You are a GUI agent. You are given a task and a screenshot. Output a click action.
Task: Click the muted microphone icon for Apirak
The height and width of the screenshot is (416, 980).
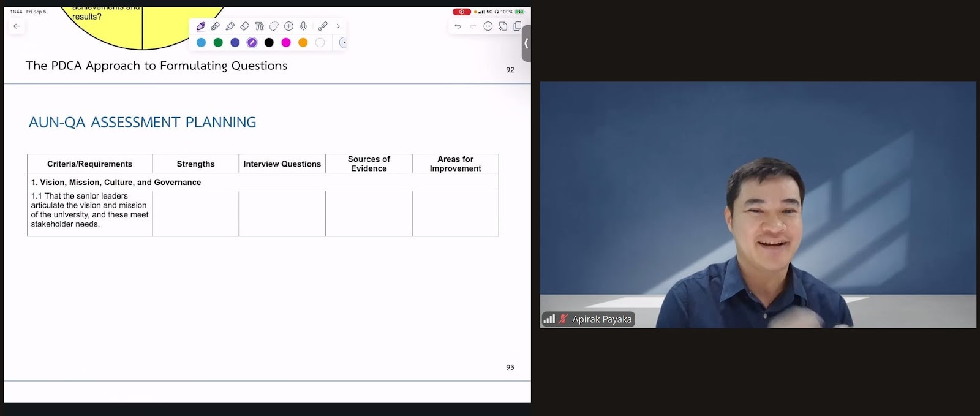coord(563,319)
